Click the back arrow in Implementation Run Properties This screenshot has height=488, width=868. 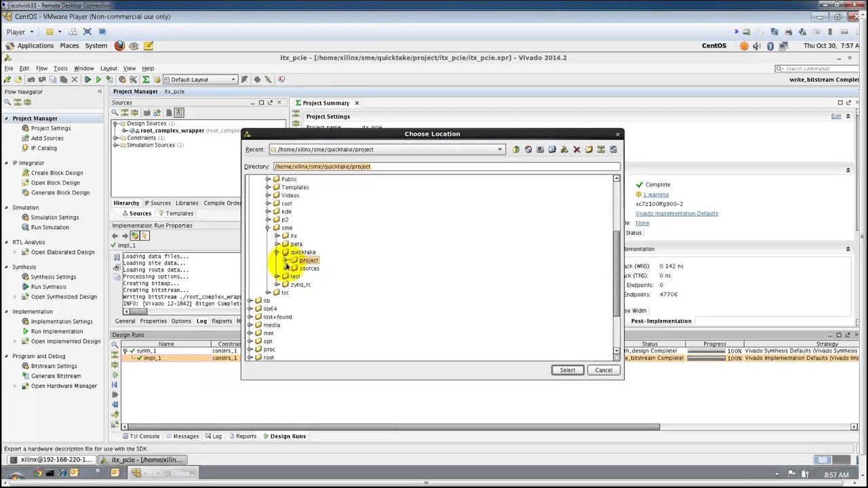[x=115, y=235]
